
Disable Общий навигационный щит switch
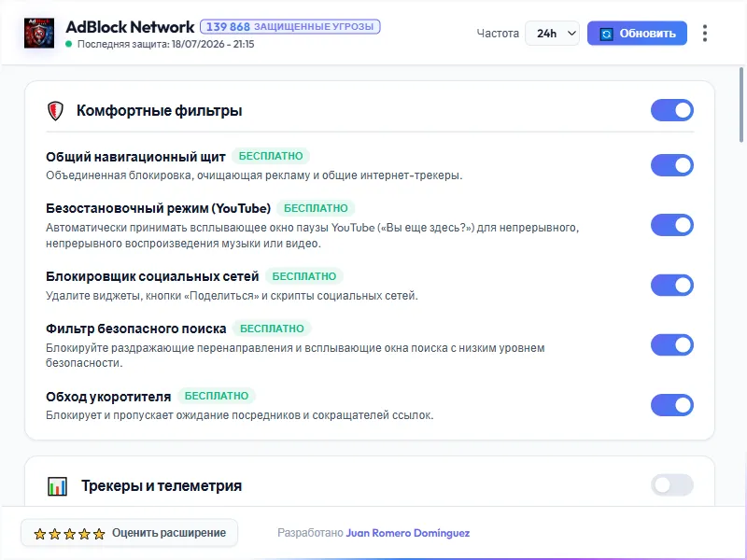(671, 165)
